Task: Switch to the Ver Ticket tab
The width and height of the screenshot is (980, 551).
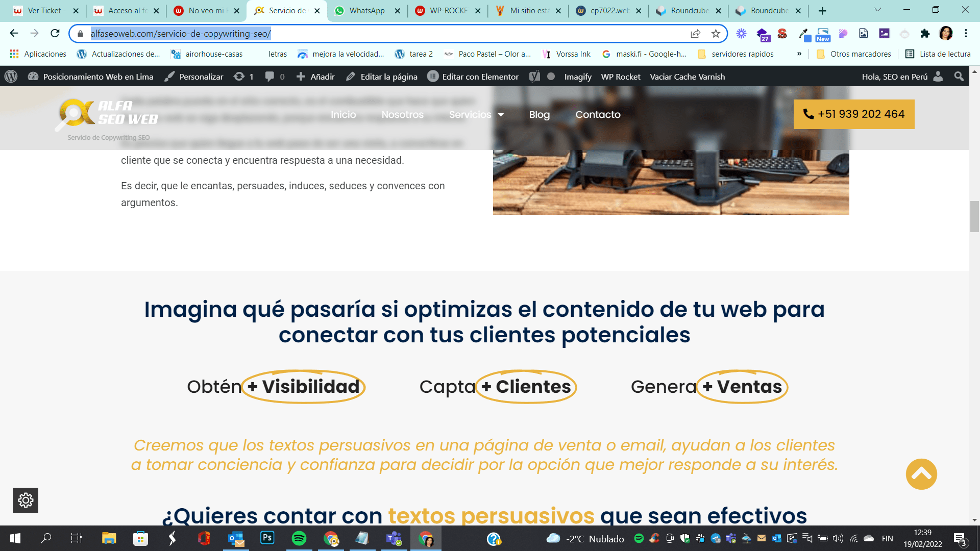Action: (x=46, y=11)
